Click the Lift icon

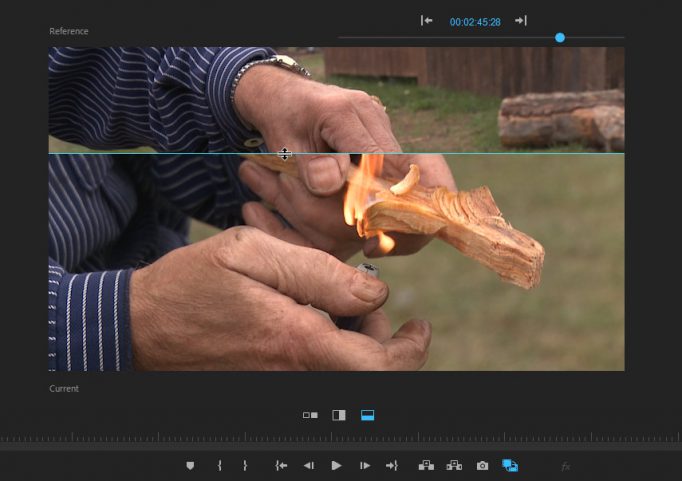tap(426, 466)
